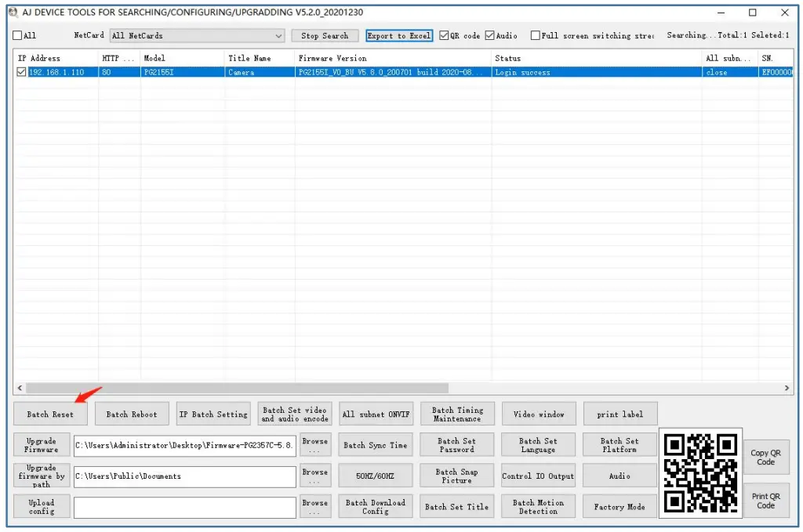Click the SN column header
The width and height of the screenshot is (803, 532).
[x=776, y=58]
